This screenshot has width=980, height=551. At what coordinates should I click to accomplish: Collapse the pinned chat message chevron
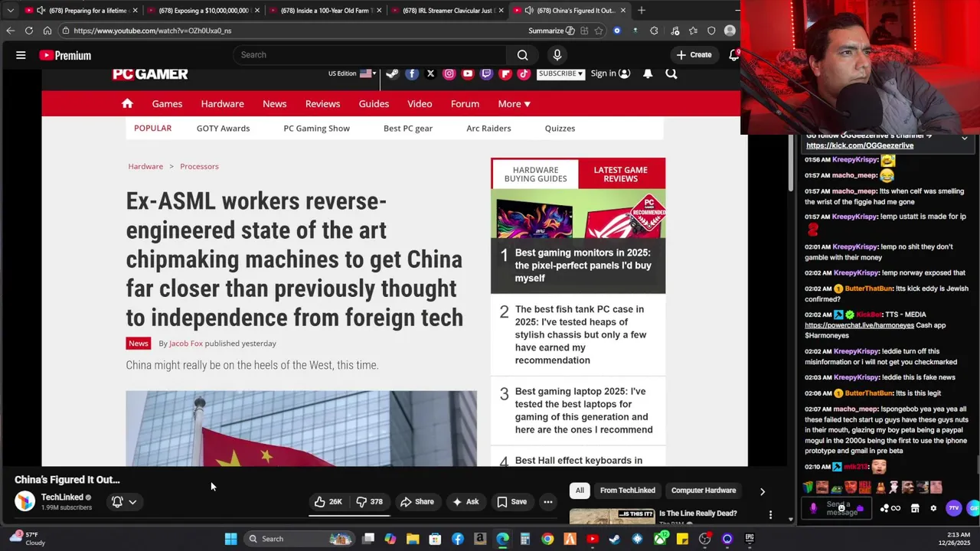pos(964,139)
